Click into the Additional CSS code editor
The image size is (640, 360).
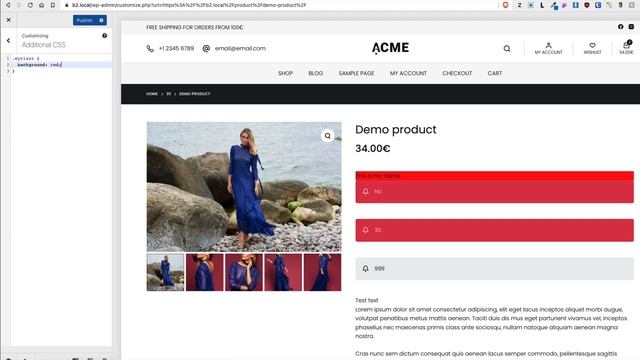(61, 200)
